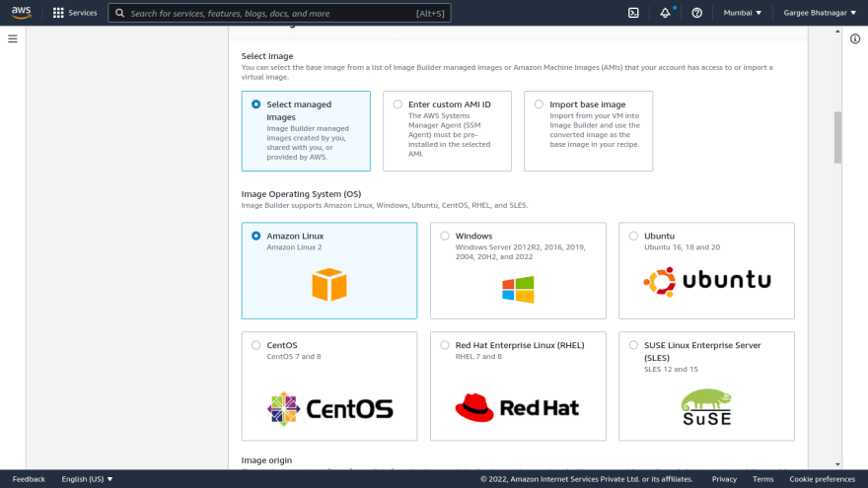Click the copyright notice in the footer
The image size is (868, 488).
587,479
